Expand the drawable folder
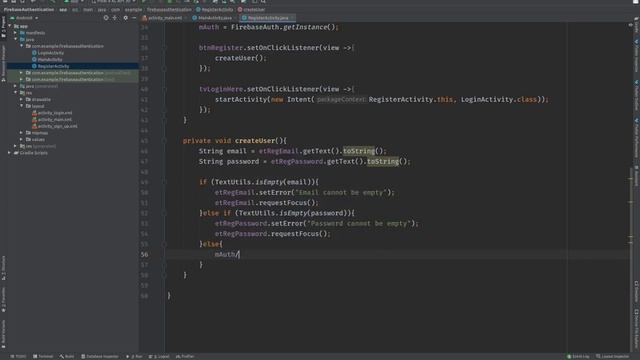This screenshot has height=360, width=640. click(22, 99)
